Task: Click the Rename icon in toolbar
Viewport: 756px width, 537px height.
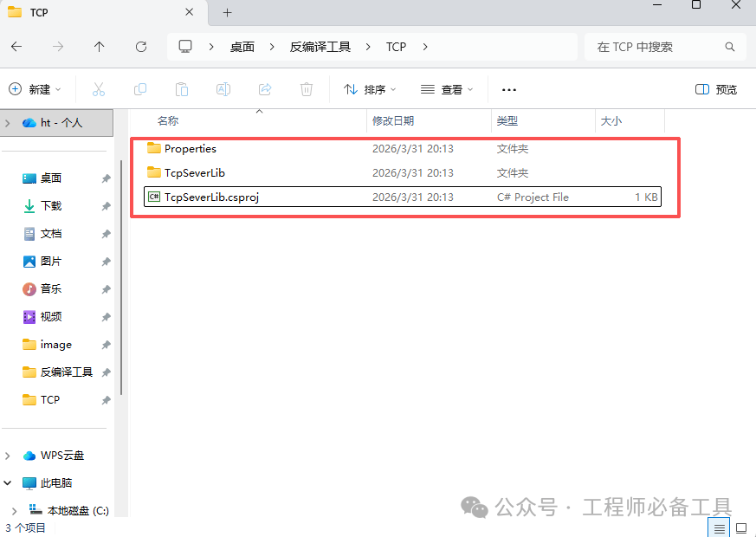Action: coord(223,89)
